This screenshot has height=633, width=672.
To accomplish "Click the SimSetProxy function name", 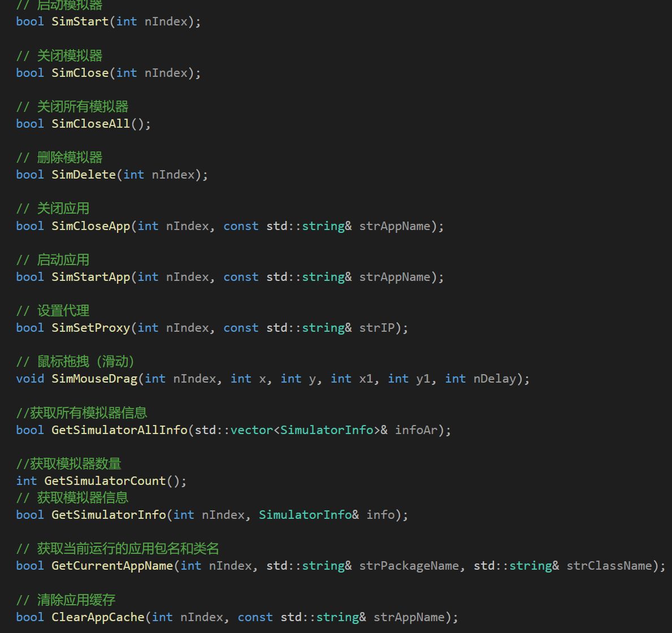I will tap(91, 328).
